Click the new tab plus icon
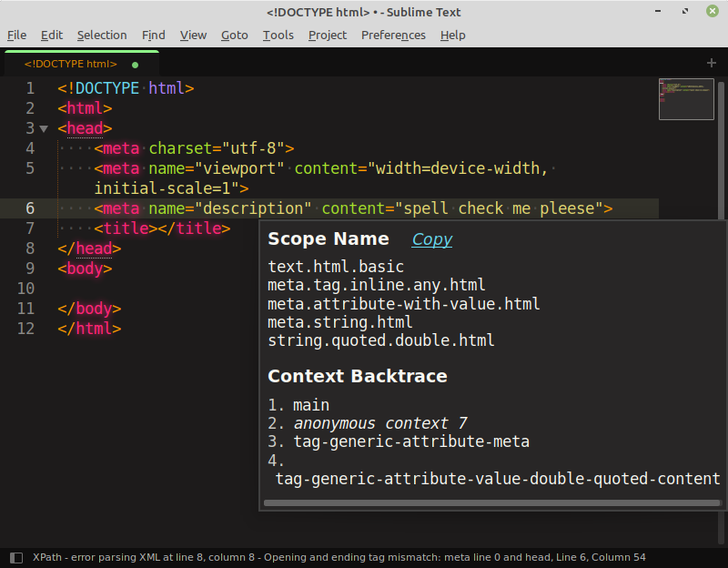 click(x=712, y=63)
